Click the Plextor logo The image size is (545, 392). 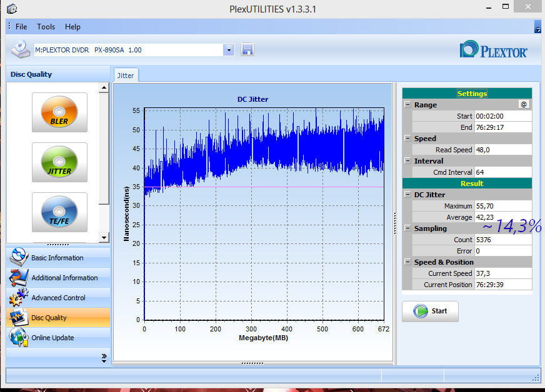(494, 50)
